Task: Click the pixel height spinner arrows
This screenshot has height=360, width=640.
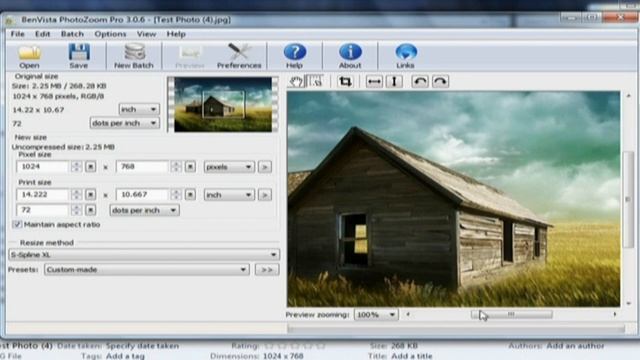Action: coord(176,167)
